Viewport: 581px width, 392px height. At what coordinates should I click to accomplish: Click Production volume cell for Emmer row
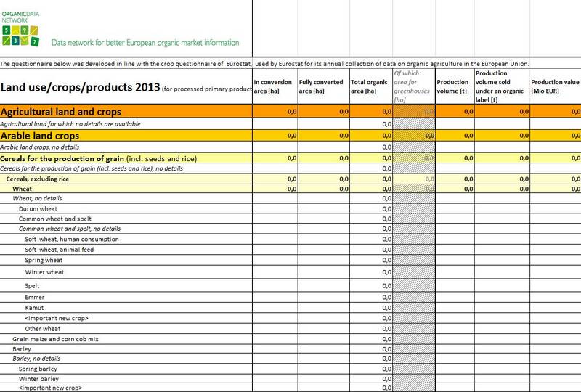pyautogui.click(x=455, y=297)
